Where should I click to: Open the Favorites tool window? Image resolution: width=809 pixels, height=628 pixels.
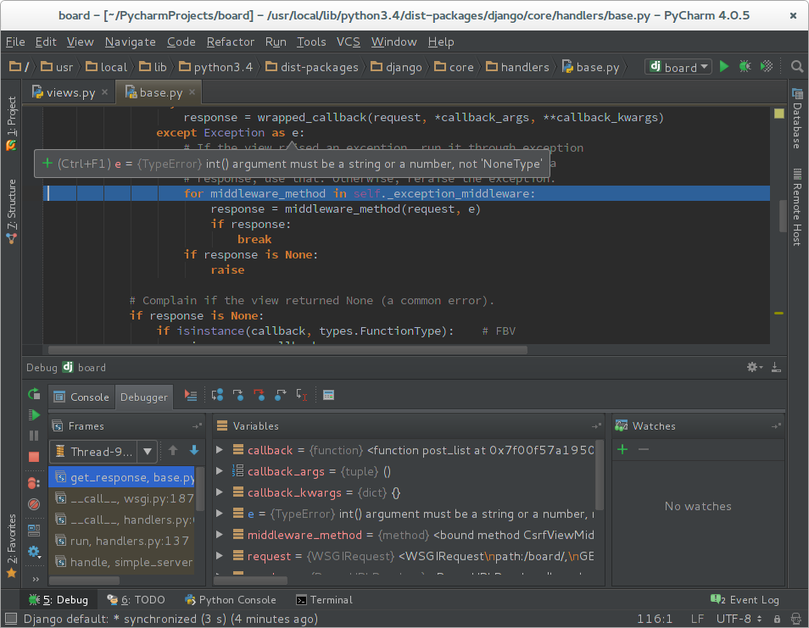tap(11, 546)
